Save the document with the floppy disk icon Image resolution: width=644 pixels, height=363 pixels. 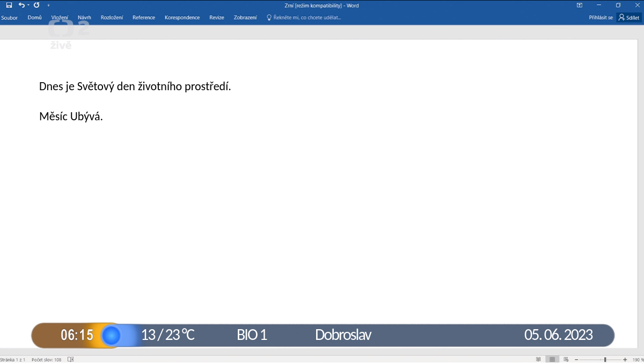pyautogui.click(x=9, y=5)
